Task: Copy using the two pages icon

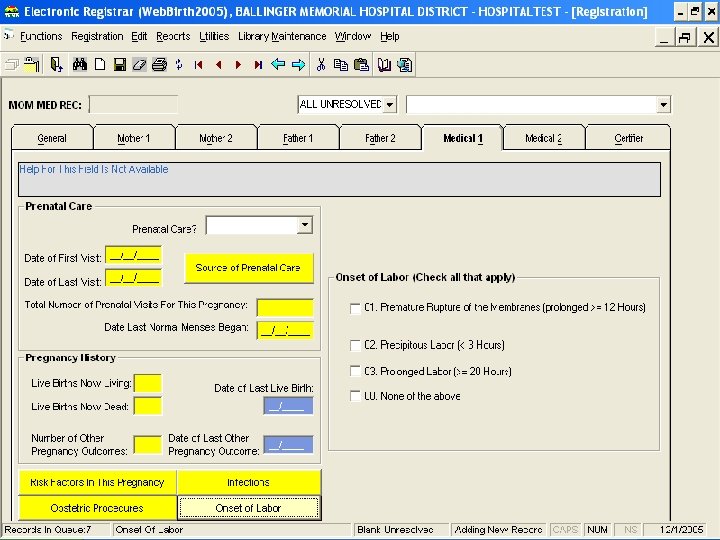Action: point(341,65)
